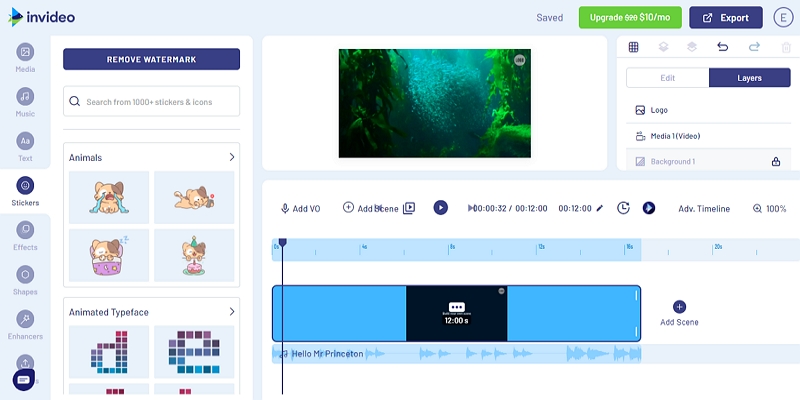Select the animated letter d typeface
Viewport: 800px width, 400px height.
pos(109,352)
